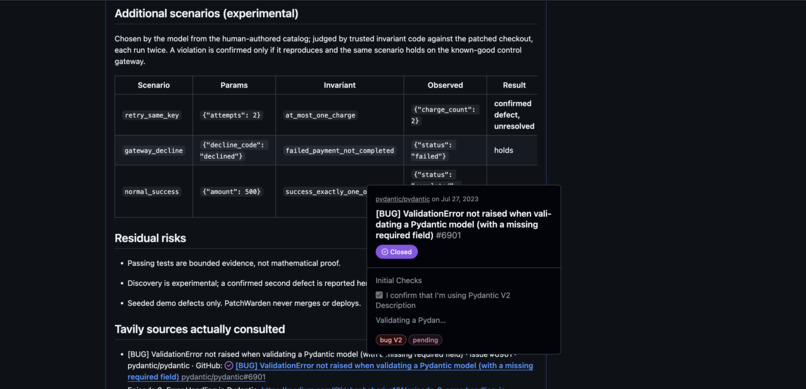Click the 'Tavily sources actually consulted' heading

click(x=199, y=329)
